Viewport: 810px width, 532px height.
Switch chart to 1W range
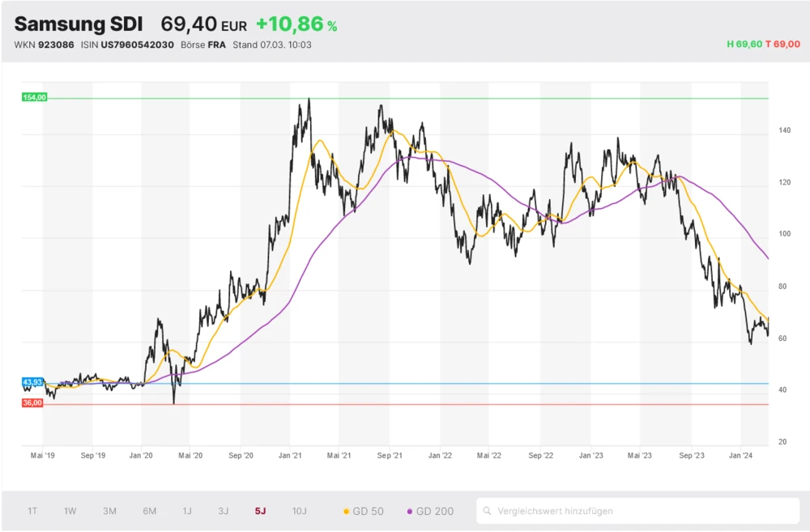(x=70, y=511)
